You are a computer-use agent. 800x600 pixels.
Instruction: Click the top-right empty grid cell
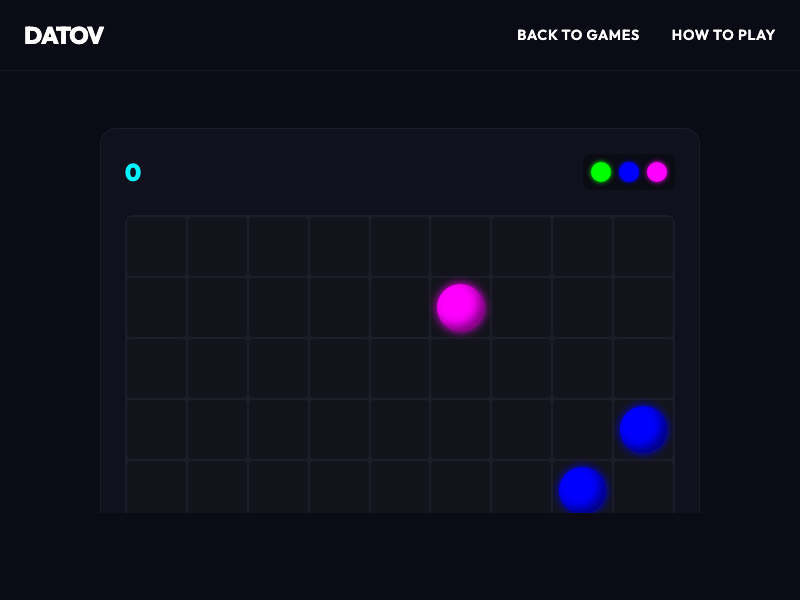pyautogui.click(x=643, y=246)
